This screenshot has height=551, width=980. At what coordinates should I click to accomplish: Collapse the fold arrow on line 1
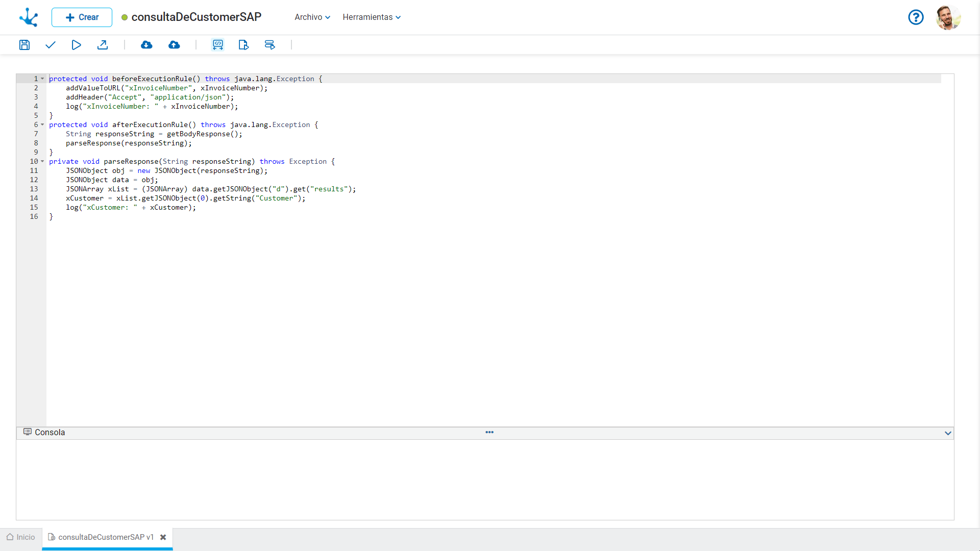42,79
